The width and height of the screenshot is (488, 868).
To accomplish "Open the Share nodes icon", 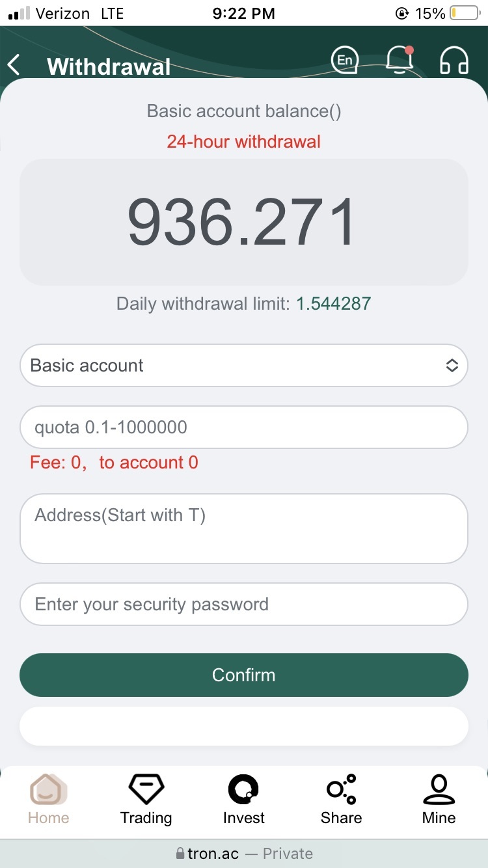I will point(342,789).
